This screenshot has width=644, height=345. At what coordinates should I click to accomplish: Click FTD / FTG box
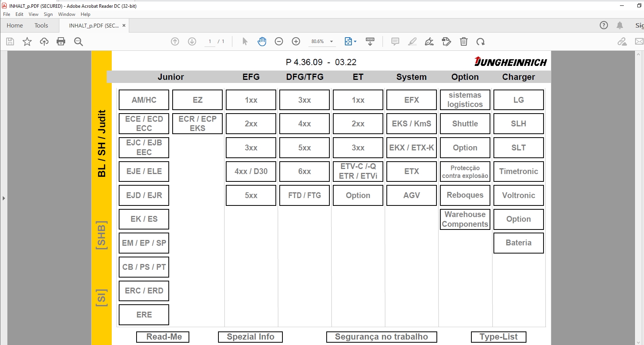[x=305, y=195]
